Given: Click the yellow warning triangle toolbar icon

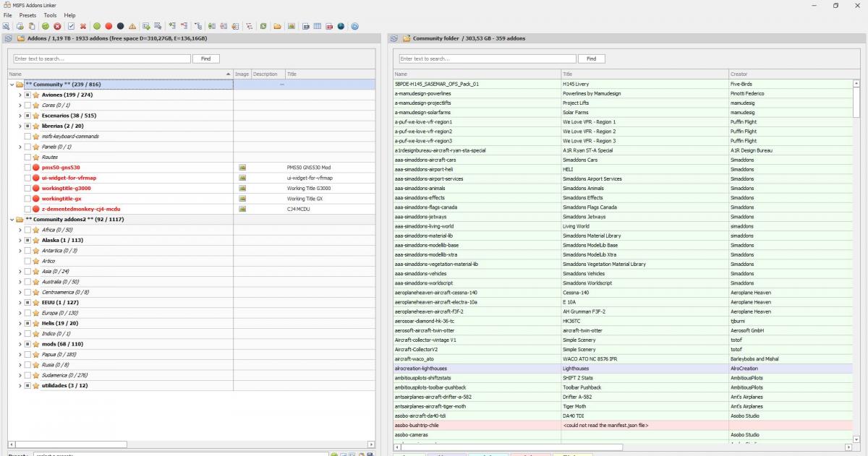Looking at the screenshot, I should tap(132, 27).
